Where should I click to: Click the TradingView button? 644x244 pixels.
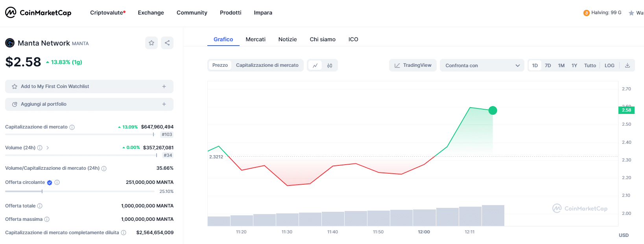[x=413, y=65]
